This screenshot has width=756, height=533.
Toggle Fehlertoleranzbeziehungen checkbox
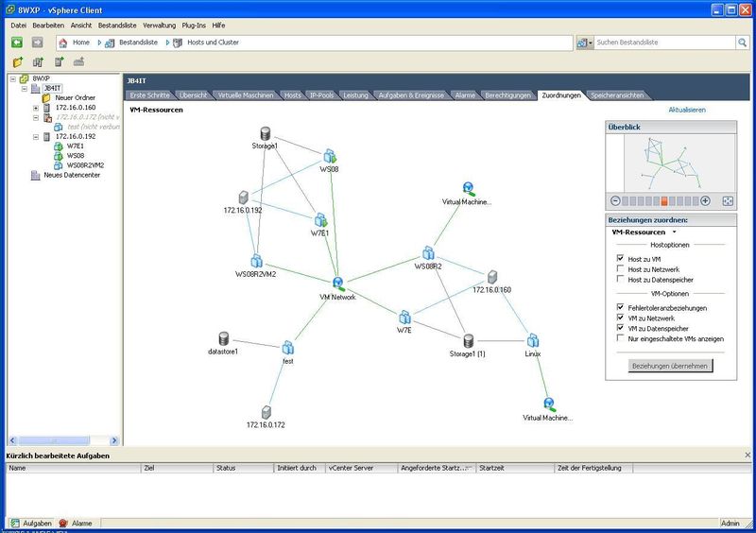coord(620,307)
